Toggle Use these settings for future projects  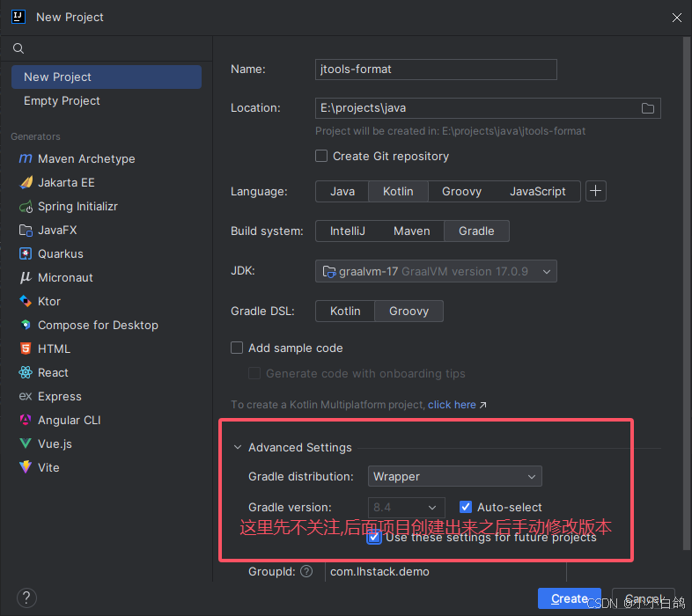374,537
